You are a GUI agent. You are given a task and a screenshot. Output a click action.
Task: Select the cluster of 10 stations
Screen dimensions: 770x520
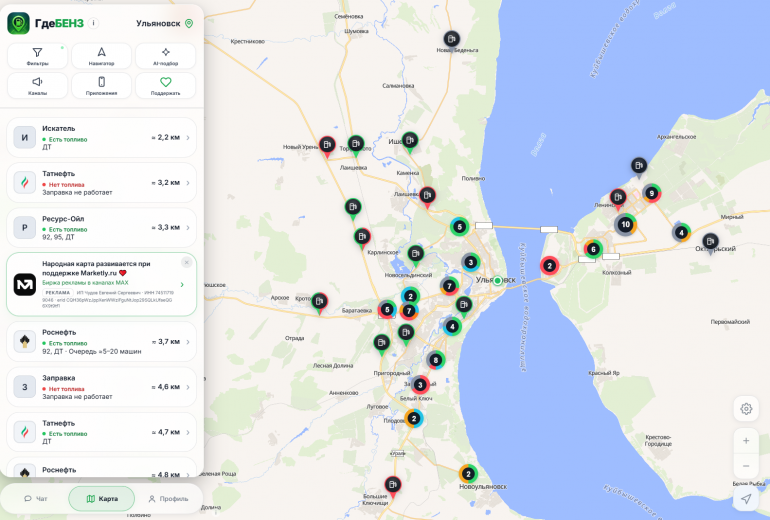pyautogui.click(x=625, y=225)
